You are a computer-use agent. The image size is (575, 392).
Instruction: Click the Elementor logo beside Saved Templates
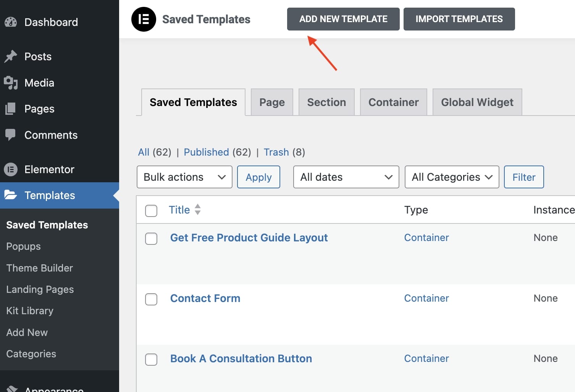pos(144,19)
